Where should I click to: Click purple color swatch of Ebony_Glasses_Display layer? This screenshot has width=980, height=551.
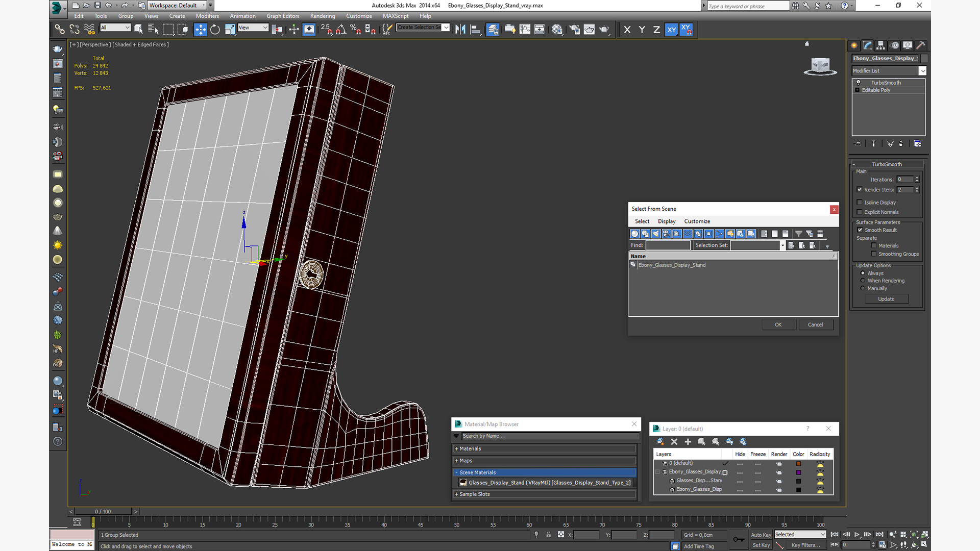click(799, 472)
